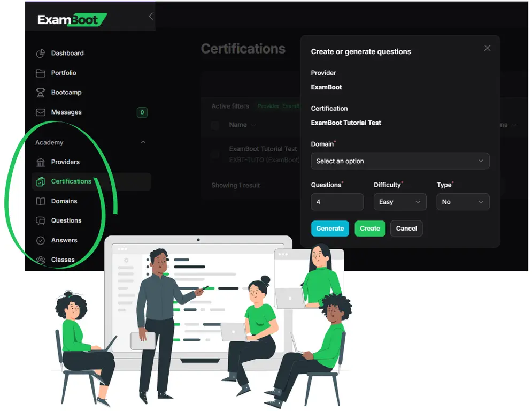Click the Domains book icon

point(40,201)
